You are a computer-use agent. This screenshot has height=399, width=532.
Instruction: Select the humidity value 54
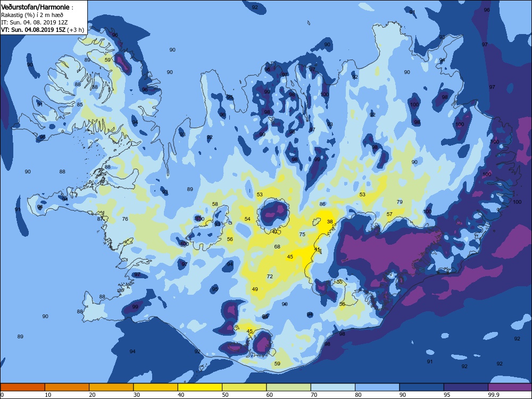click(247, 219)
